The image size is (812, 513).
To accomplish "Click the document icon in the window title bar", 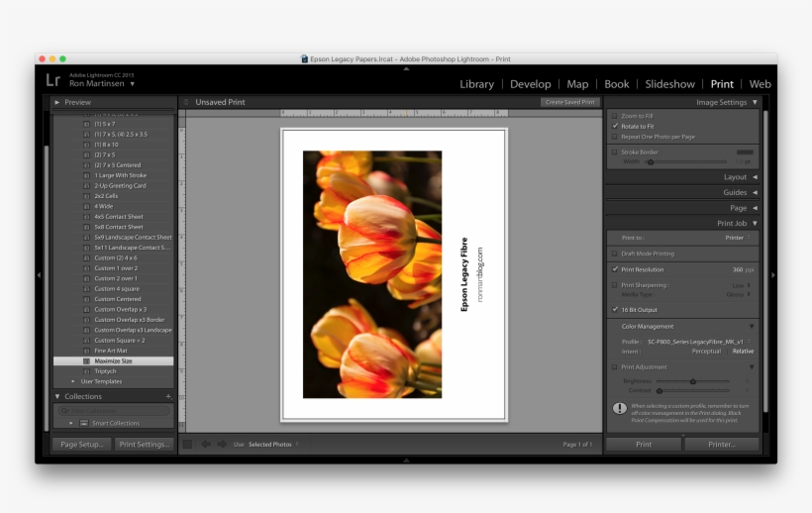I will [305, 59].
